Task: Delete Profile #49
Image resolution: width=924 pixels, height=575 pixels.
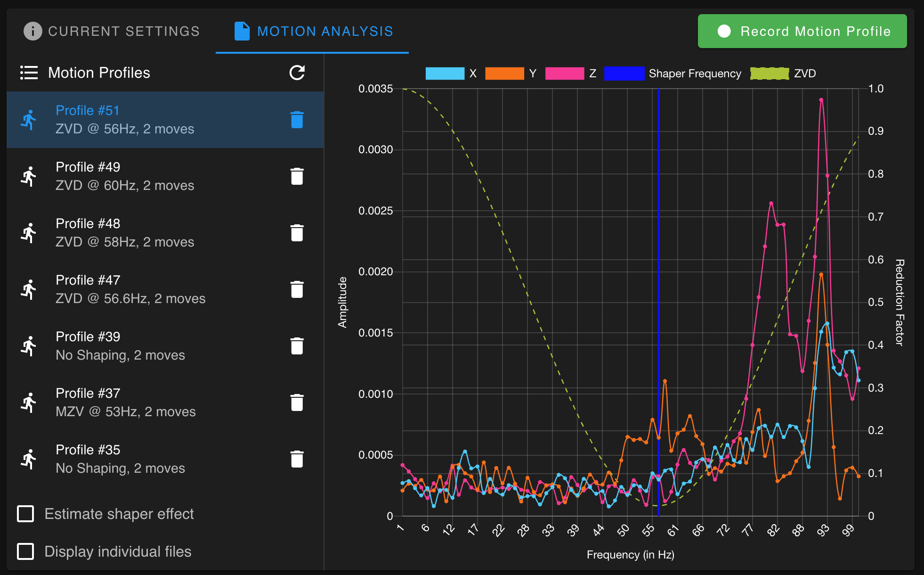Action: coord(297,176)
